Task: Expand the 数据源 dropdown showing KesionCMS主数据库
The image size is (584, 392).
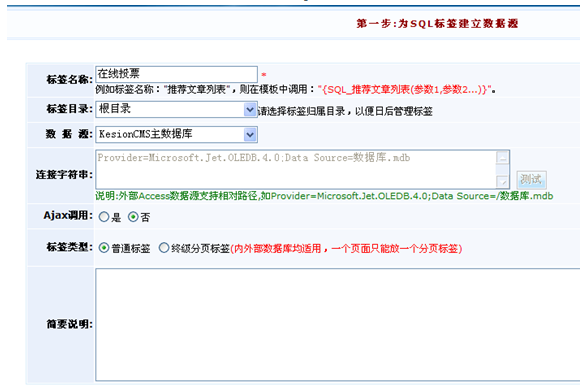Action: pos(176,135)
